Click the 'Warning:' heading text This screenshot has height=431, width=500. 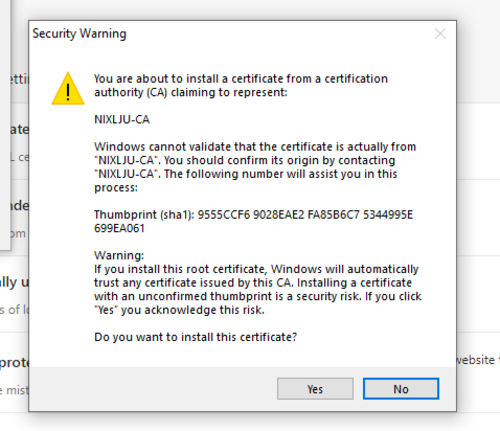click(119, 255)
